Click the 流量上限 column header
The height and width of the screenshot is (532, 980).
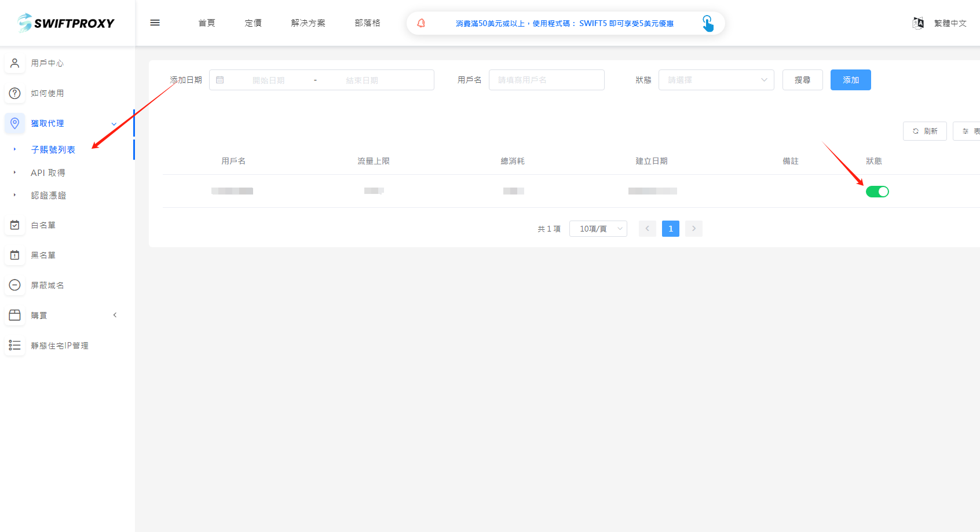pyautogui.click(x=374, y=161)
